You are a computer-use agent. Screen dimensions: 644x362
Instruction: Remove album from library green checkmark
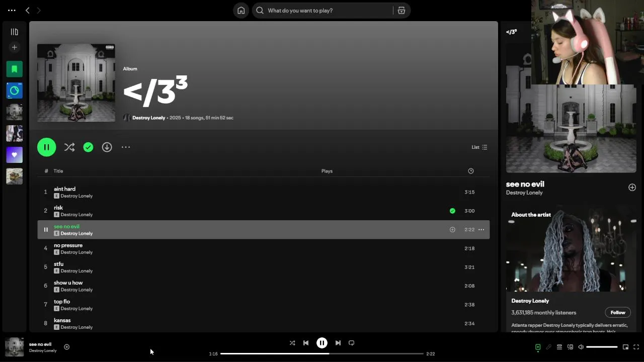point(88,147)
